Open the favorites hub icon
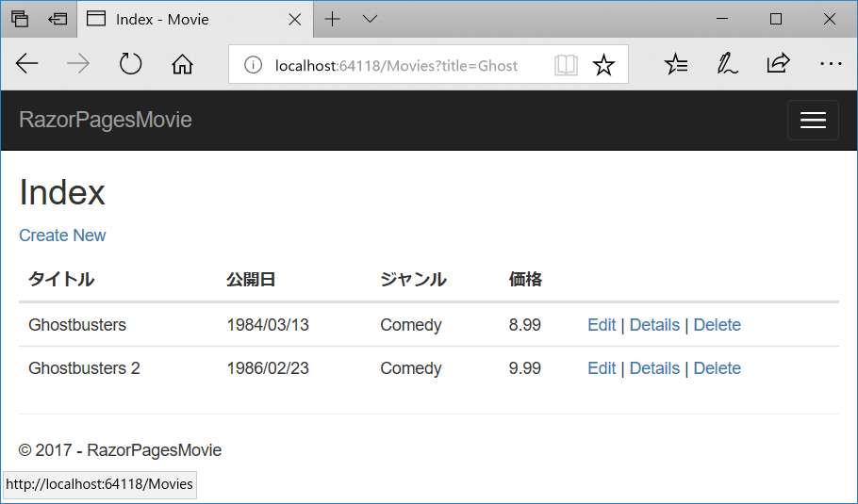 (x=676, y=64)
